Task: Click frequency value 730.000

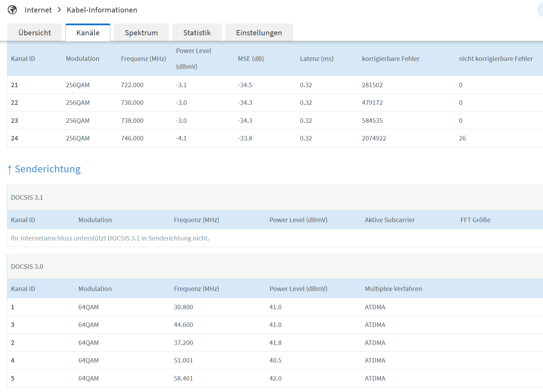Action: click(x=132, y=103)
